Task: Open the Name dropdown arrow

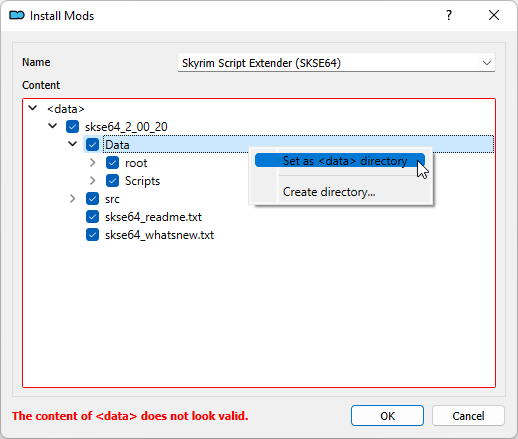Action: [x=487, y=63]
